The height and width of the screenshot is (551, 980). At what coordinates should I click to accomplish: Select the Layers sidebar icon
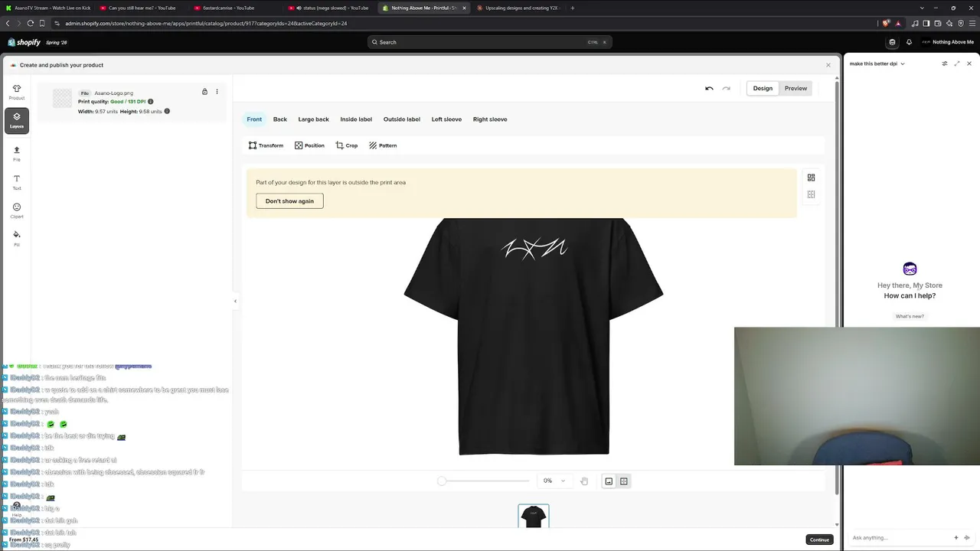17,120
